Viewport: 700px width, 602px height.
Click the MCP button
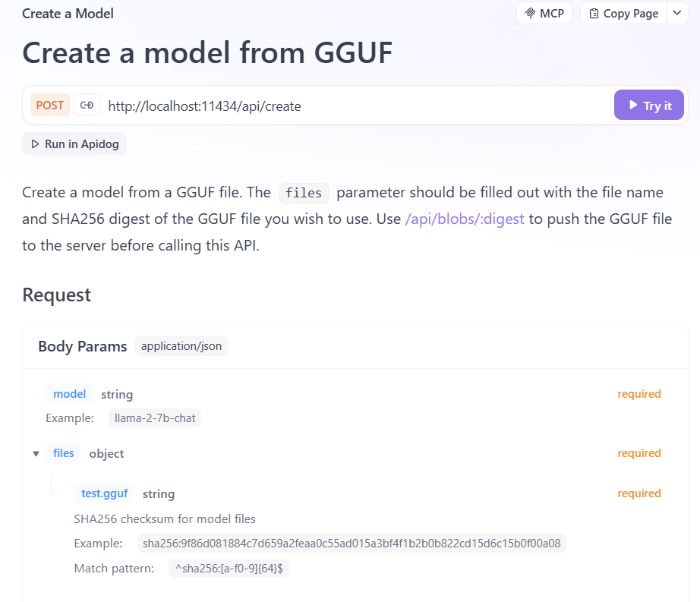[544, 14]
